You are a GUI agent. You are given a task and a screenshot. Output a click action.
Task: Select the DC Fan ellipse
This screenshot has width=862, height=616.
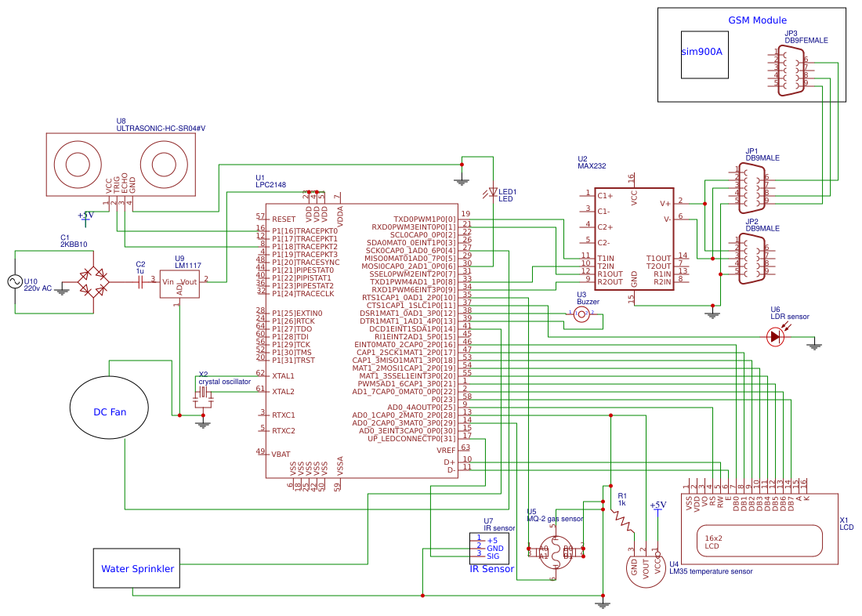[110, 408]
